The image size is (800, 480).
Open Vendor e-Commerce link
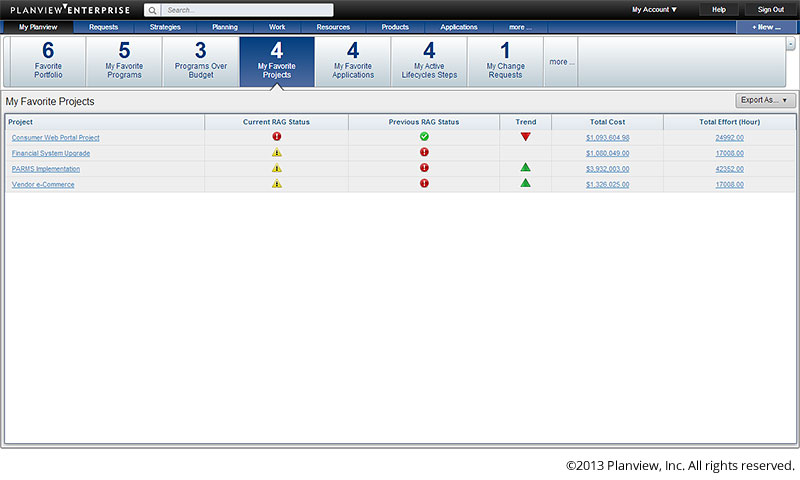point(43,185)
